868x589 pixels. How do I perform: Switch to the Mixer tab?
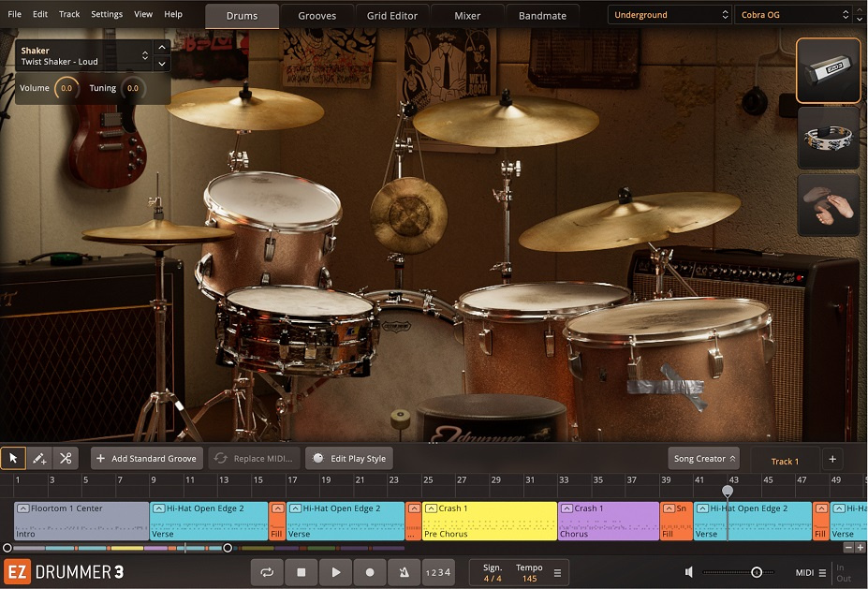(x=465, y=15)
